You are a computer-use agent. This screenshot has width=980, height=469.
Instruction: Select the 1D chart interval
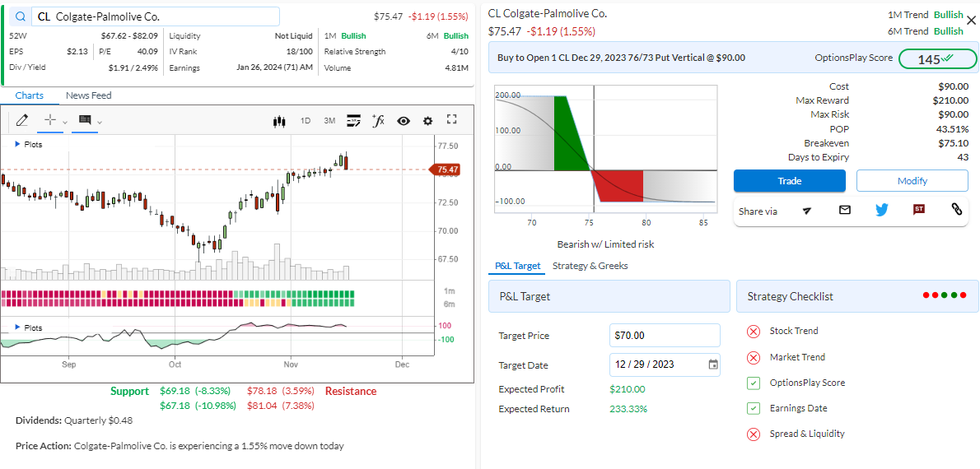click(x=306, y=120)
